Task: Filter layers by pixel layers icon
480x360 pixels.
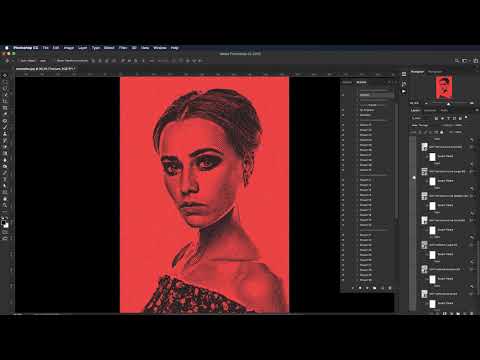Action: pos(436,118)
